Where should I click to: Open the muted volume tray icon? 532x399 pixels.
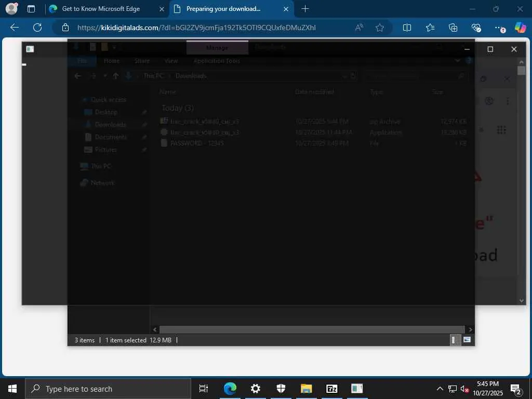click(x=464, y=389)
